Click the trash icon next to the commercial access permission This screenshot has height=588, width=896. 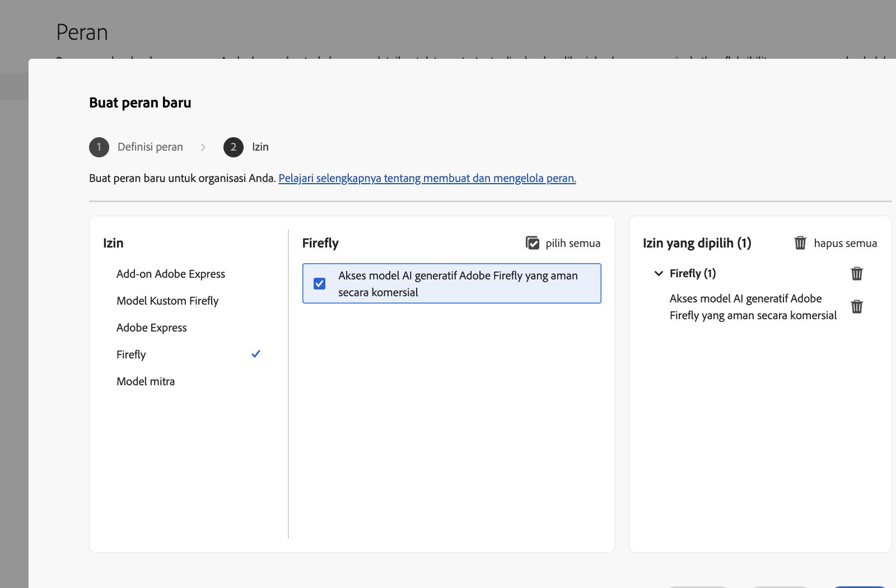pos(857,306)
